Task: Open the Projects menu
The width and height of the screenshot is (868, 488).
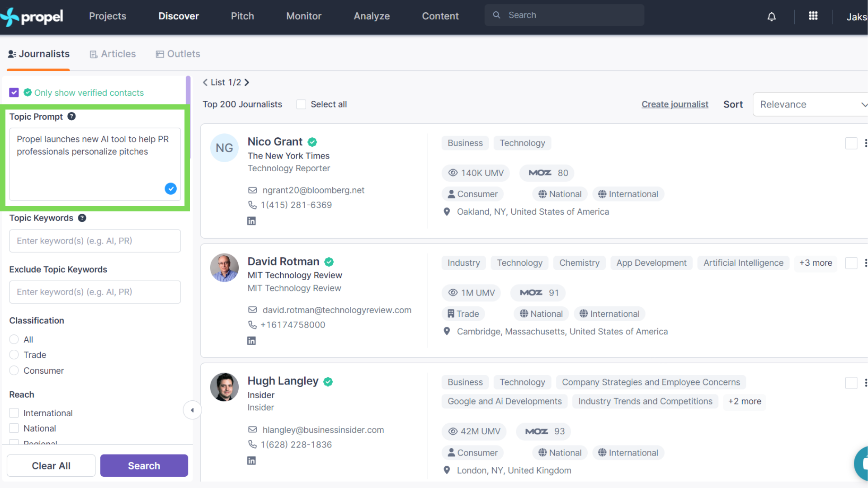Action: (108, 16)
